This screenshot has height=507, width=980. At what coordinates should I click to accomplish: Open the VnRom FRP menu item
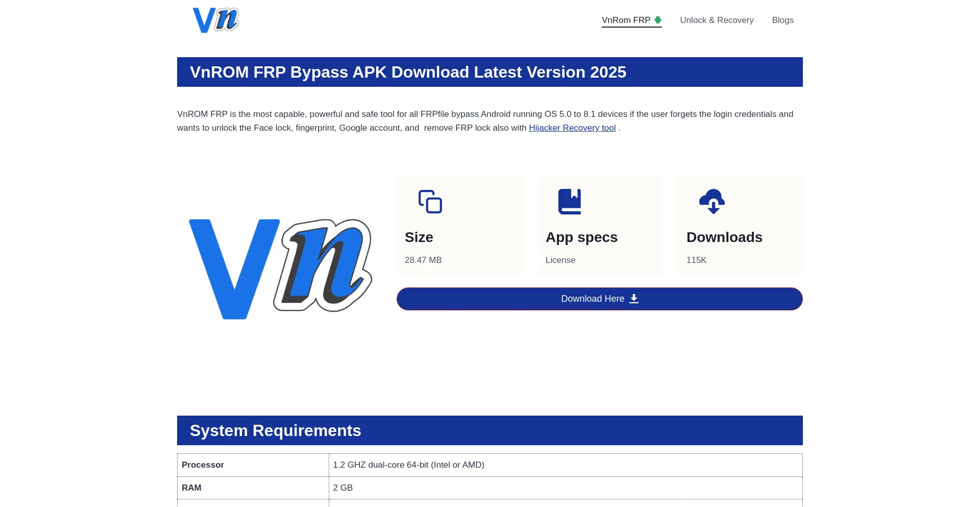click(631, 20)
